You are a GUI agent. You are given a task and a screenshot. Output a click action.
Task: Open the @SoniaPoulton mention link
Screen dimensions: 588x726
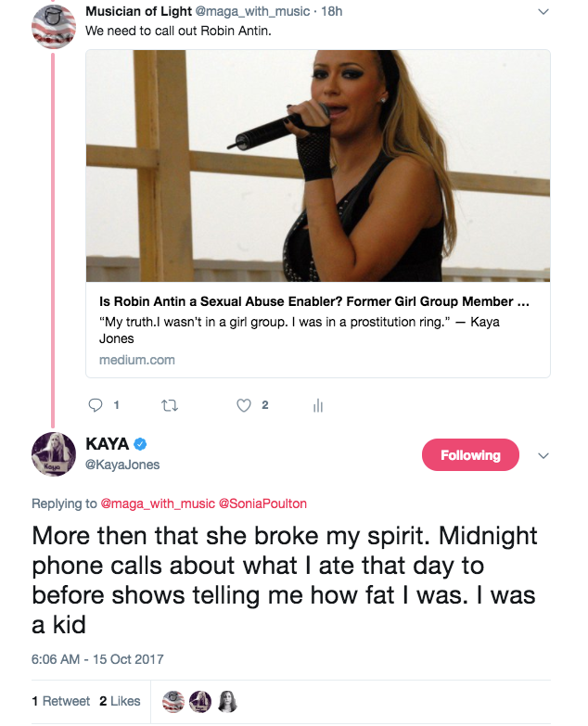(x=262, y=503)
